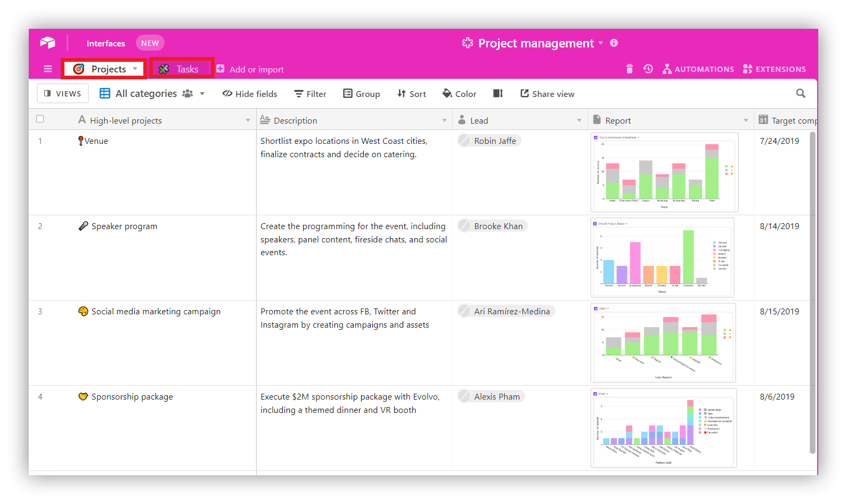Switch to the Tasks table tab
The width and height of the screenshot is (847, 504).
click(x=181, y=69)
